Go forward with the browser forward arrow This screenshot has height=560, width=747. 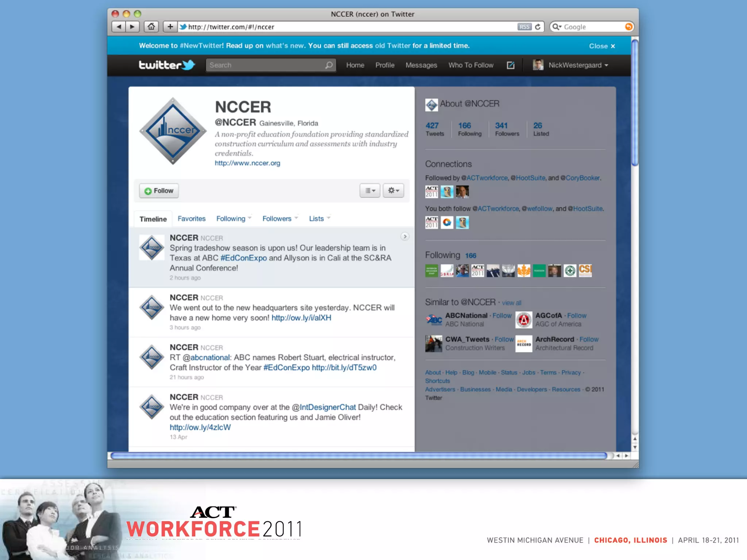[132, 27]
